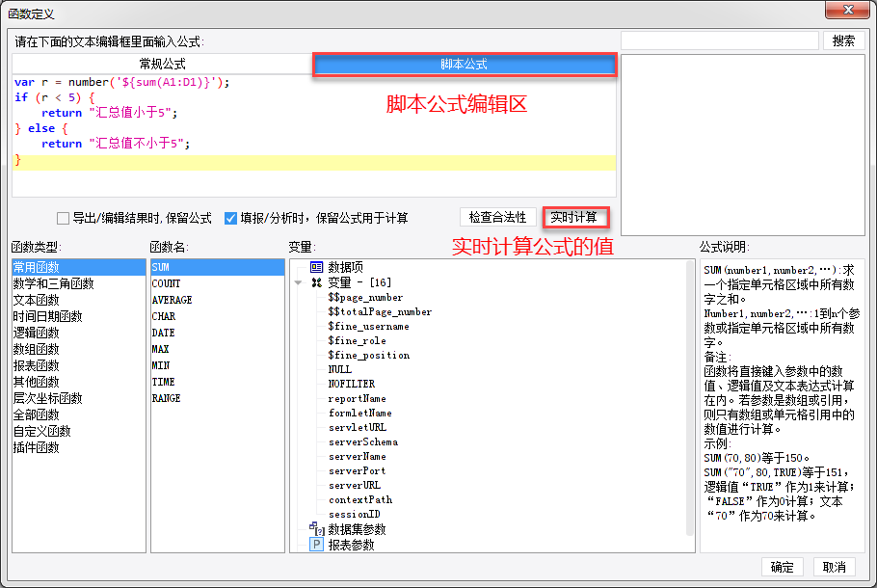Select 层次坐标函数 function type
The height and width of the screenshot is (588, 877).
(x=78, y=398)
